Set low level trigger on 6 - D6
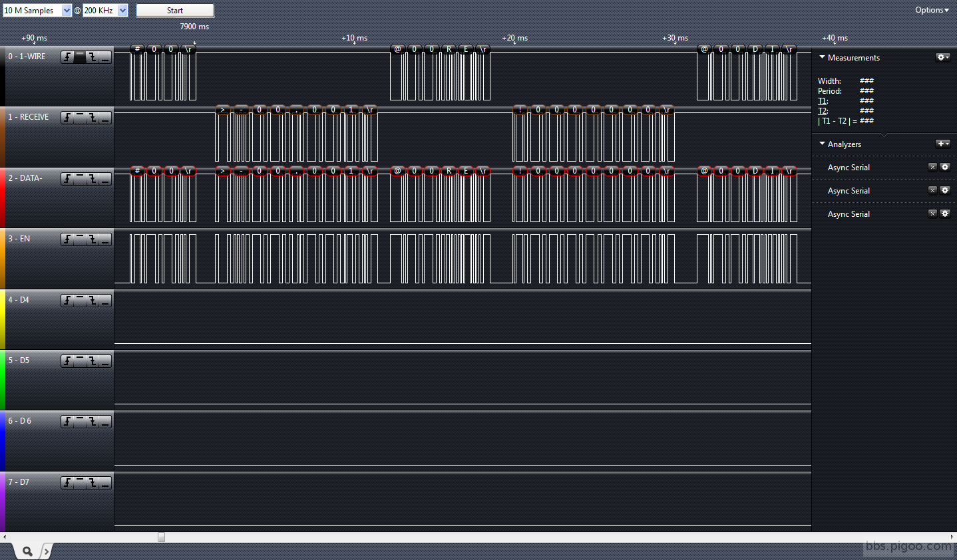The image size is (957, 560). 105,422
